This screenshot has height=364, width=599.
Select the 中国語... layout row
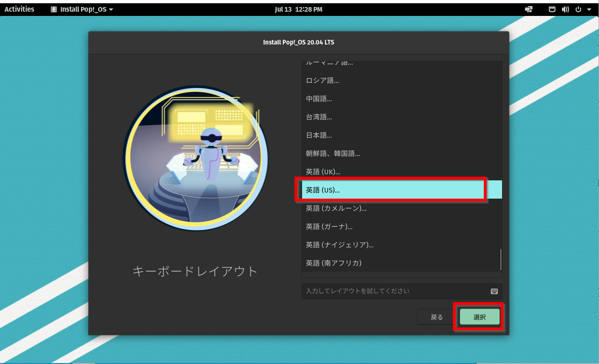402,98
